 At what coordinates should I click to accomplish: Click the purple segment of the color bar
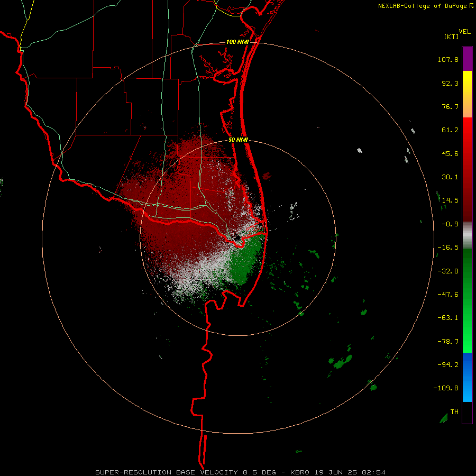[467, 59]
